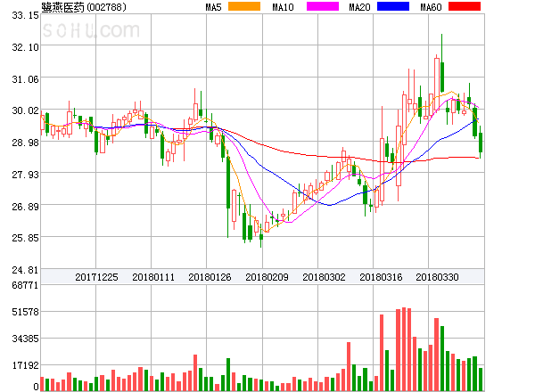Click the 20180302 date label
The image size is (535, 392).
point(324,277)
